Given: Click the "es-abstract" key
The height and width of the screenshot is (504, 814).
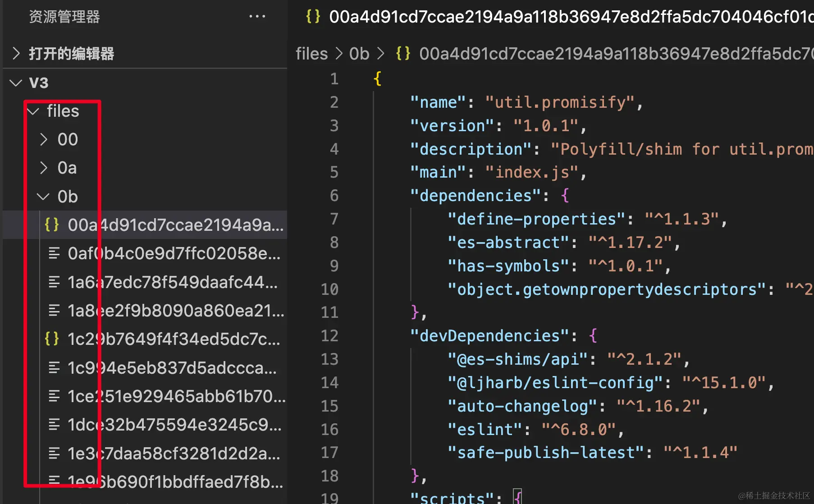Looking at the screenshot, I should [508, 243].
